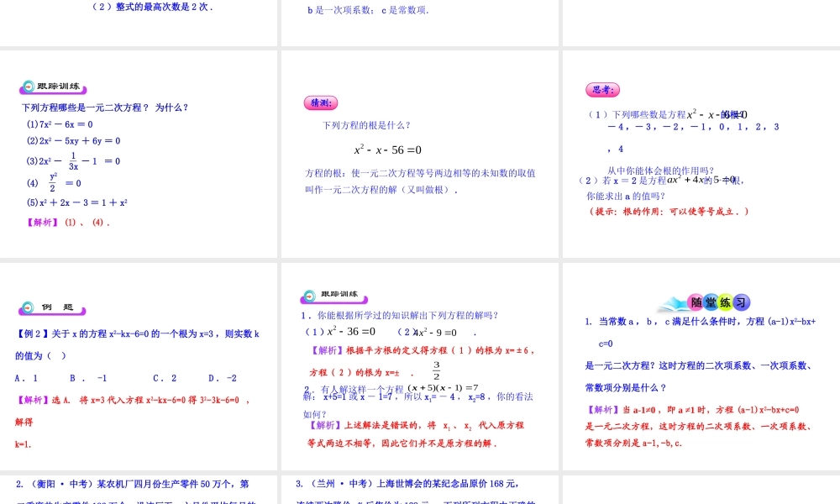
Task: Click the book icon beside 随堂练习
Action: (672, 302)
